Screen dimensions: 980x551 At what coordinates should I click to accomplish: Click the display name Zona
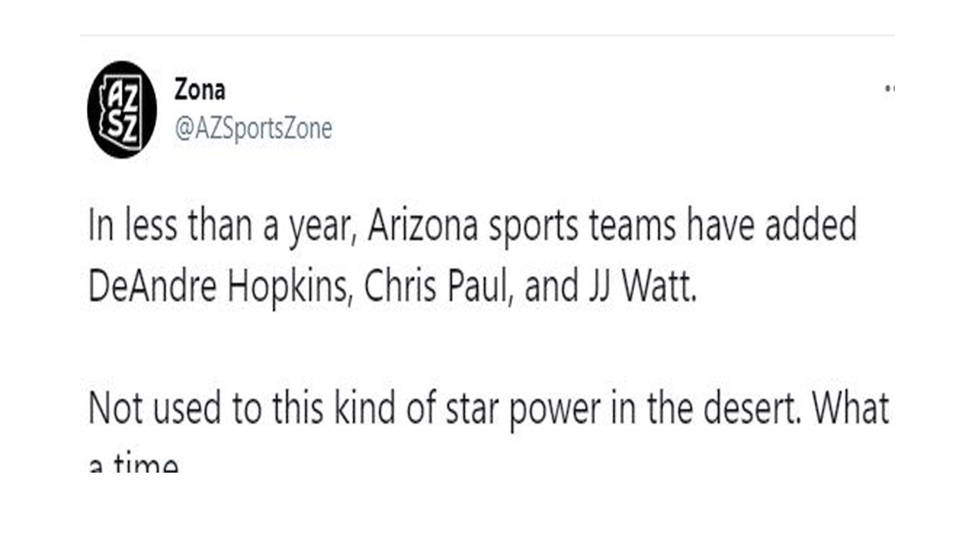tap(200, 90)
